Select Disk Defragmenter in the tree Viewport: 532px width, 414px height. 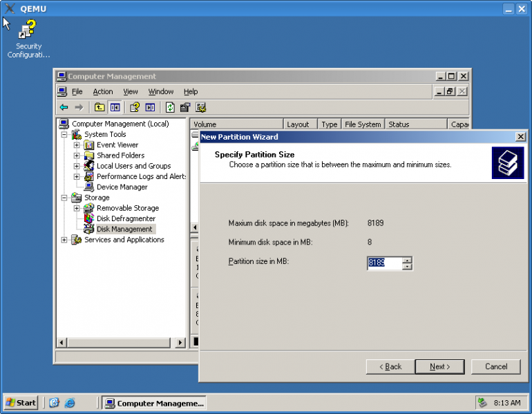[x=126, y=218]
